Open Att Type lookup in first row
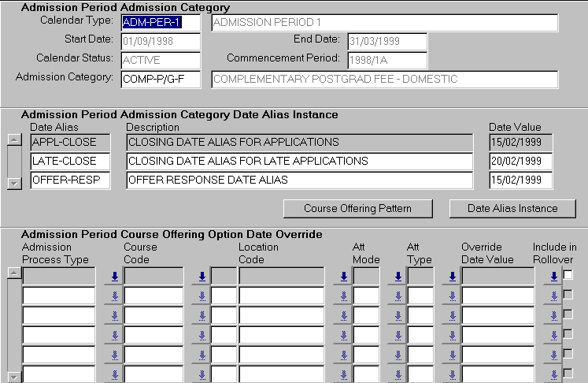Screen dimensions: 588x383 [x=452, y=276]
